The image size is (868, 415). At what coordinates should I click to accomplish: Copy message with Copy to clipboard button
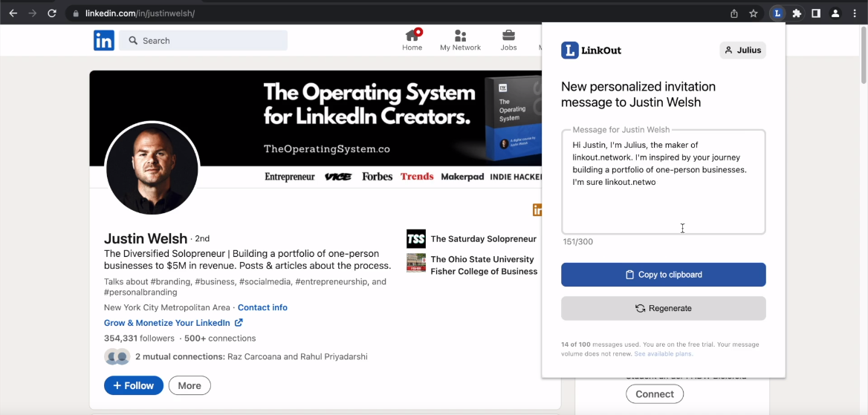663,275
